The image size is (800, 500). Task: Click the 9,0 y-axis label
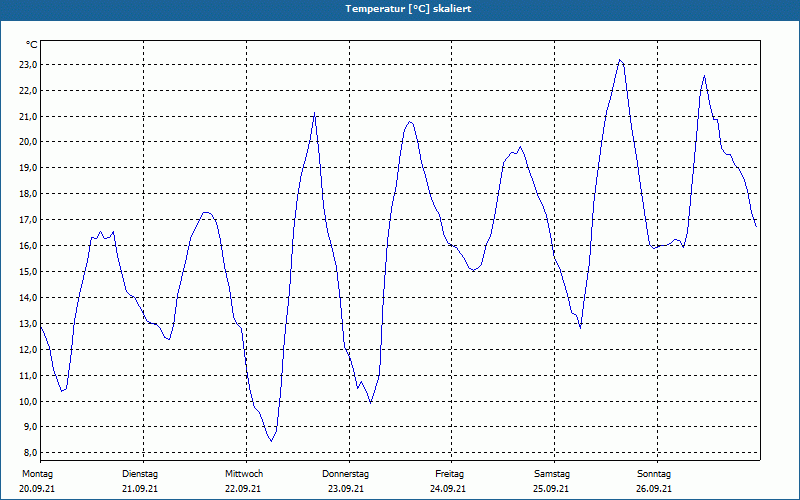(30, 427)
